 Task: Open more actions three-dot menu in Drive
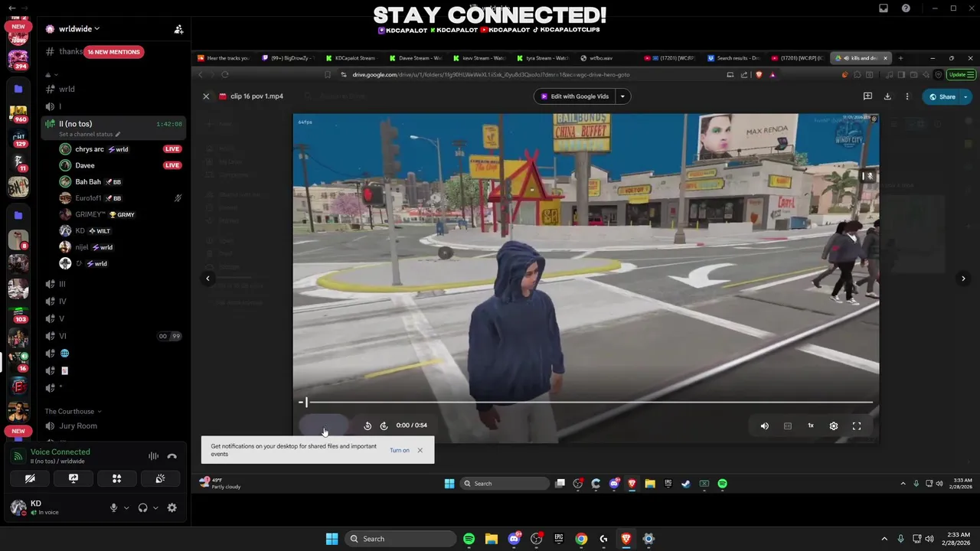pyautogui.click(x=907, y=96)
